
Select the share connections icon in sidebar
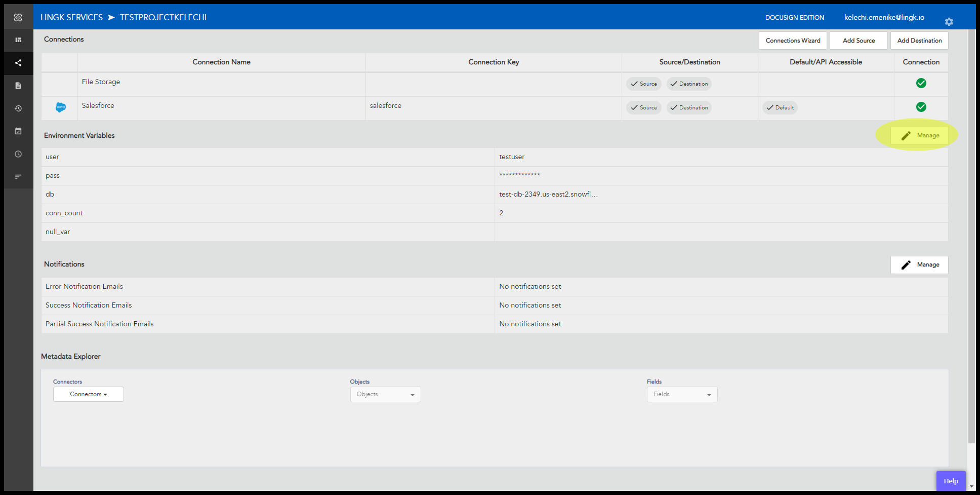pos(18,63)
